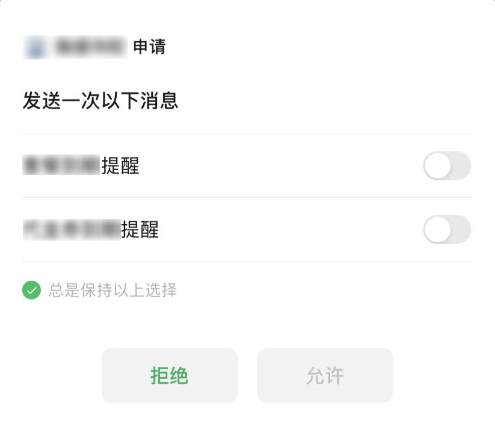The height and width of the screenshot is (448, 495).
Task: Click blurred template name in first reminder row
Action: tap(61, 165)
